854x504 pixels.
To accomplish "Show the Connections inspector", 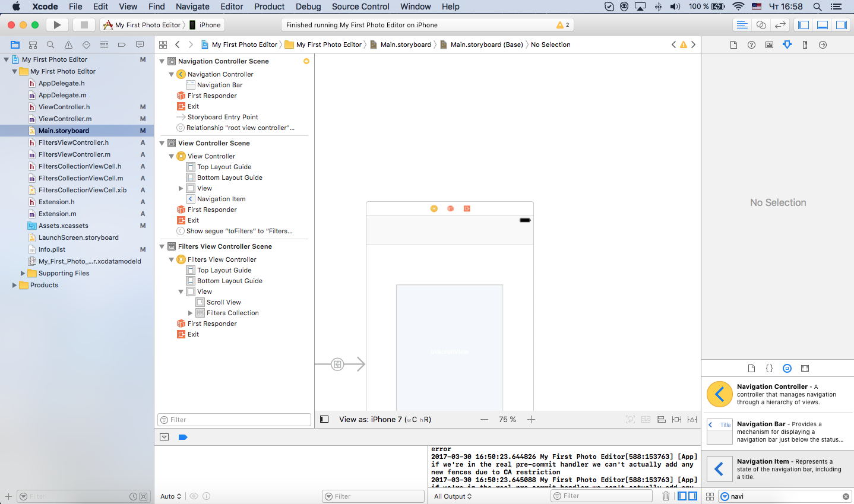I will tap(823, 45).
